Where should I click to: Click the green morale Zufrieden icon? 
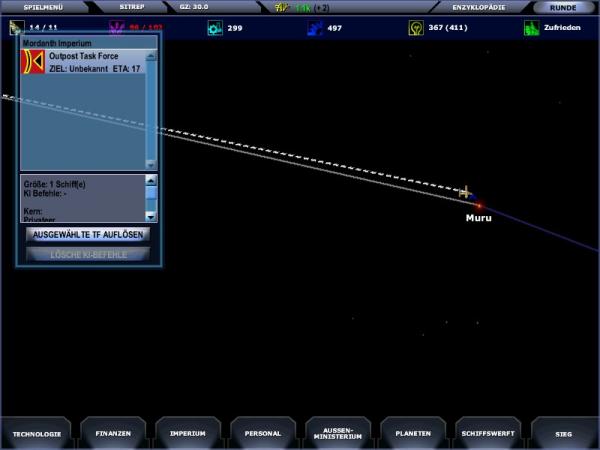click(x=531, y=28)
